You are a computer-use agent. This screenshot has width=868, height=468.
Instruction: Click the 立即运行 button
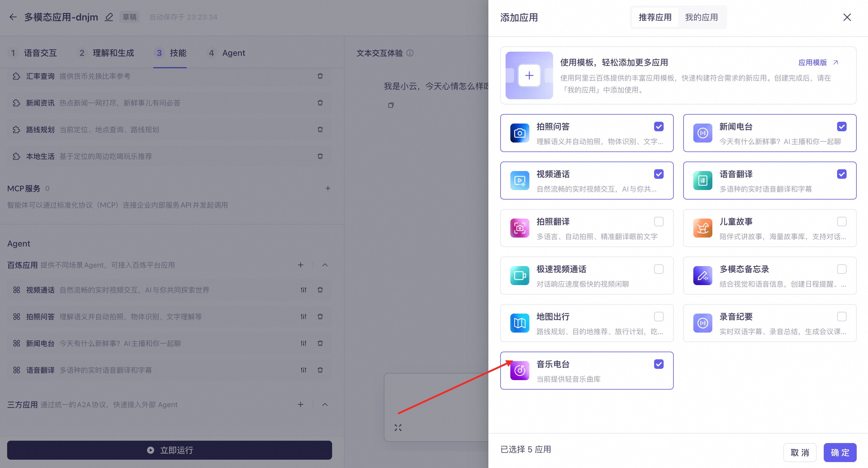point(170,450)
